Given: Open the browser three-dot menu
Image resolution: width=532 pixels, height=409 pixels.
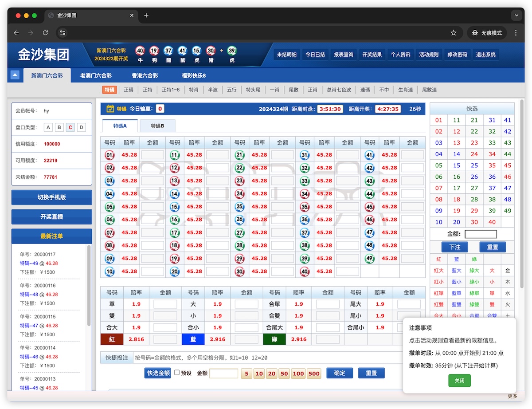Looking at the screenshot, I should (516, 33).
